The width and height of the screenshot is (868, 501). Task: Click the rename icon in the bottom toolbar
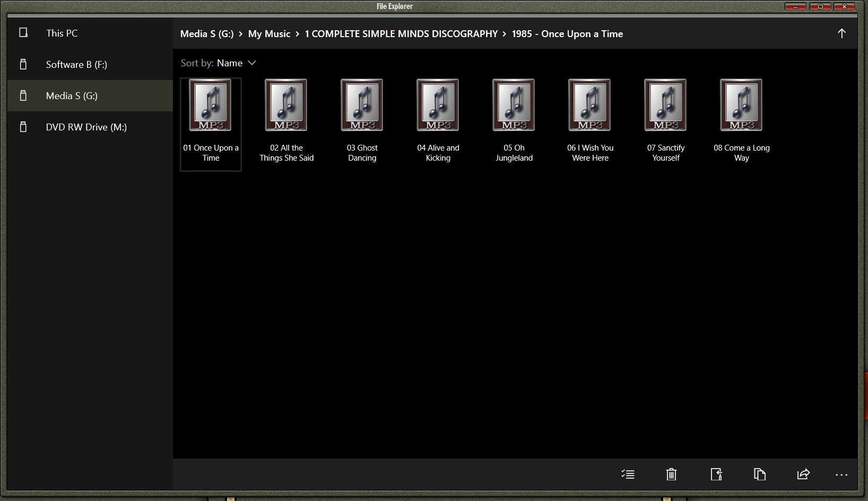(716, 474)
